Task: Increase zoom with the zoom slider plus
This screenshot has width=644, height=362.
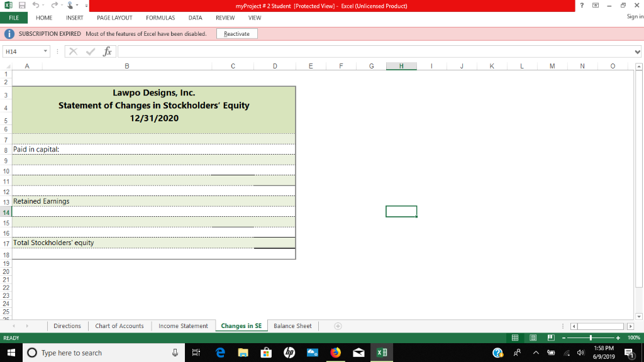Action: coord(618,337)
